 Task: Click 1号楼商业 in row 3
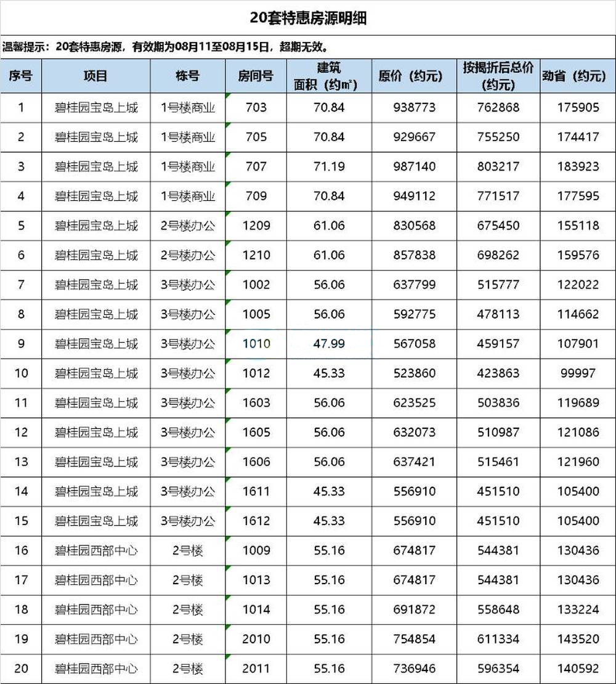[x=187, y=166]
